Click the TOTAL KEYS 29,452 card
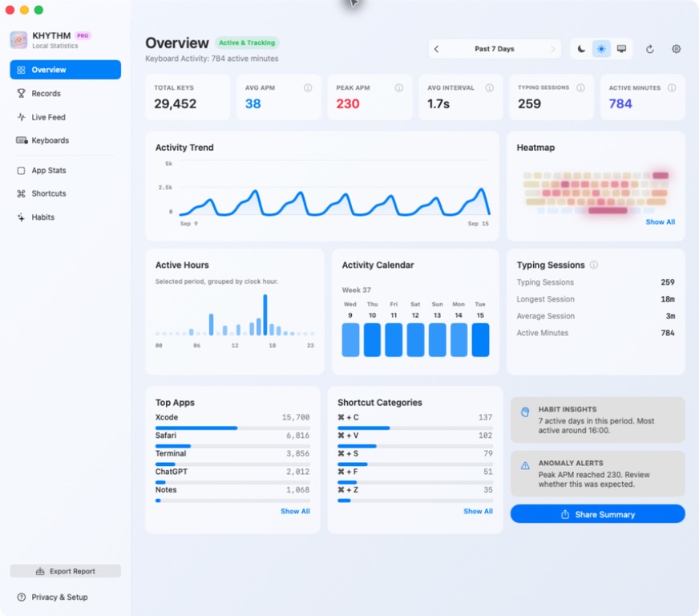The image size is (699, 616). click(188, 97)
